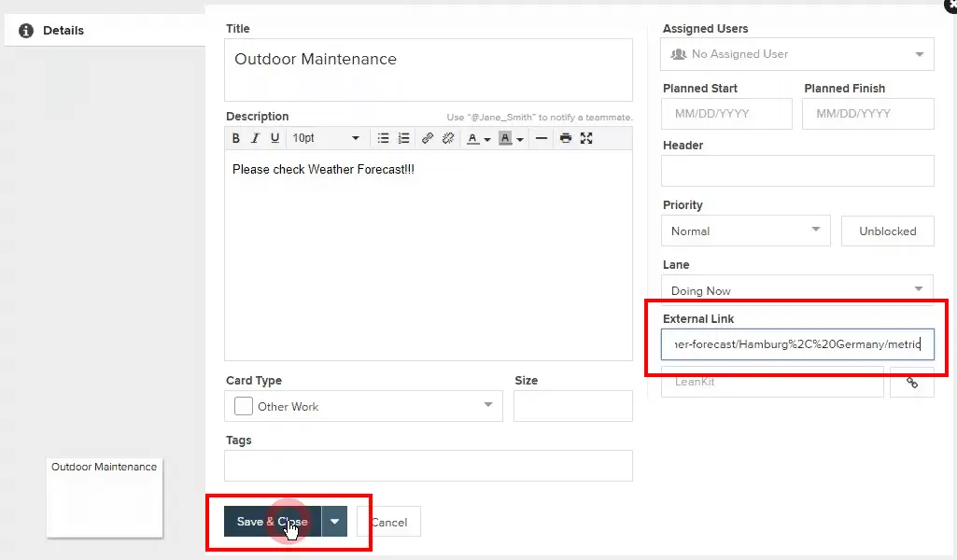Click the Planned Start date field

[x=726, y=114]
